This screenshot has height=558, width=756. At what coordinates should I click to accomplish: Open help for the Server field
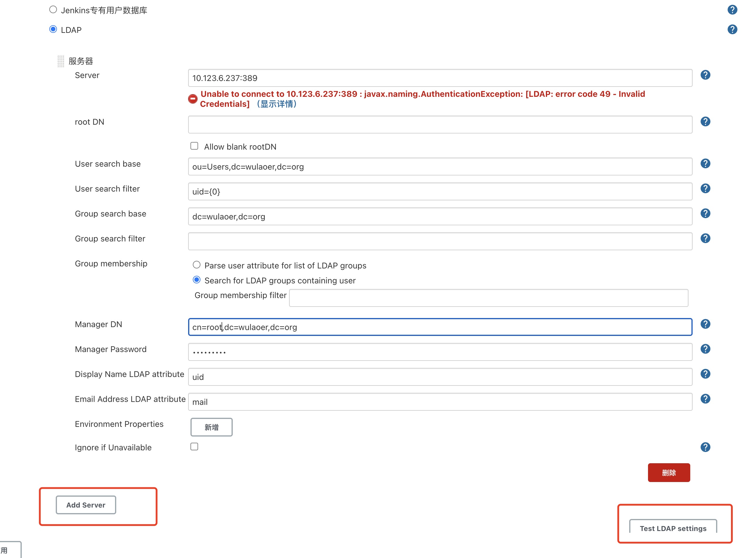coord(705,75)
